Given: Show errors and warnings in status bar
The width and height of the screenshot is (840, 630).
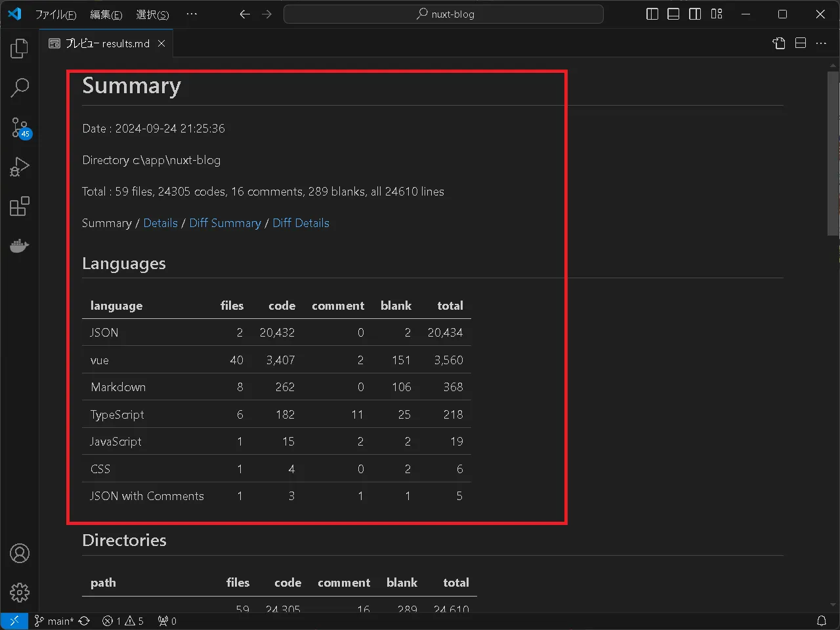Looking at the screenshot, I should pyautogui.click(x=123, y=621).
